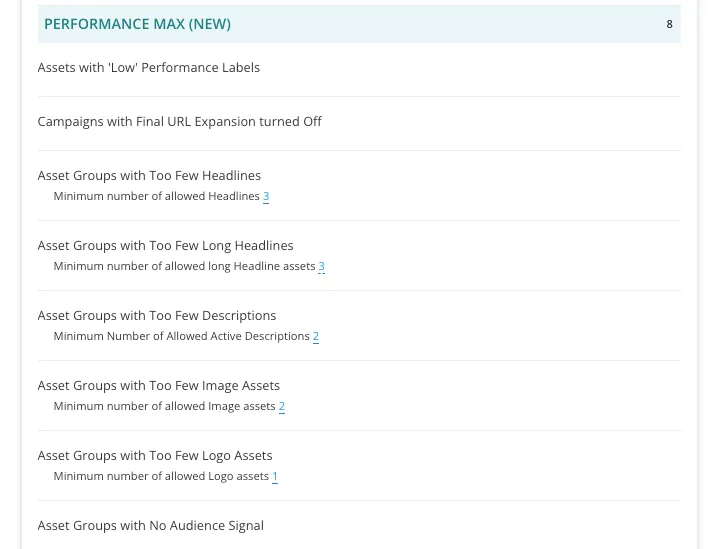Edit minimum Image assets value 2
This screenshot has height=549, width=723.
click(282, 407)
